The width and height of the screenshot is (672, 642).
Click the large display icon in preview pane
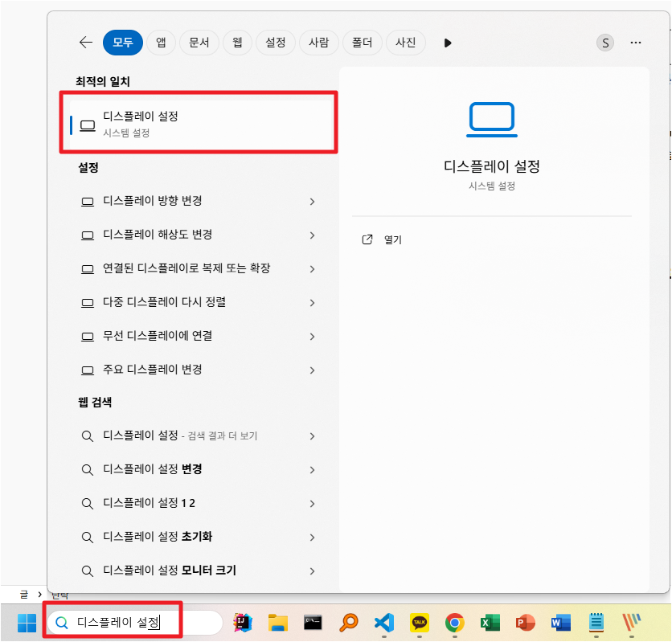pos(492,120)
